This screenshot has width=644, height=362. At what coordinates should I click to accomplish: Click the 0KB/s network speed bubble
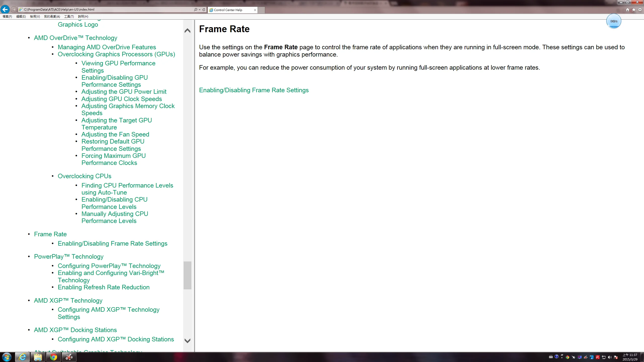pyautogui.click(x=614, y=21)
